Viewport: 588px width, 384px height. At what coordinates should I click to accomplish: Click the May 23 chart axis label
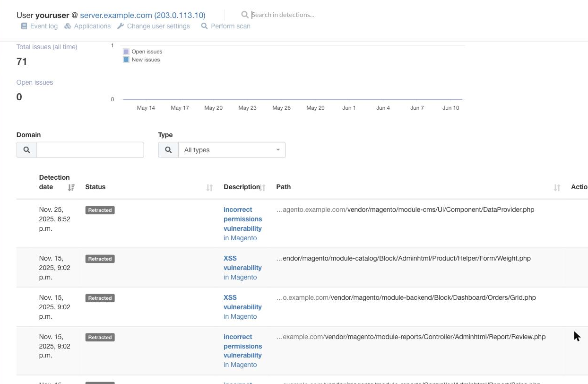[247, 108]
